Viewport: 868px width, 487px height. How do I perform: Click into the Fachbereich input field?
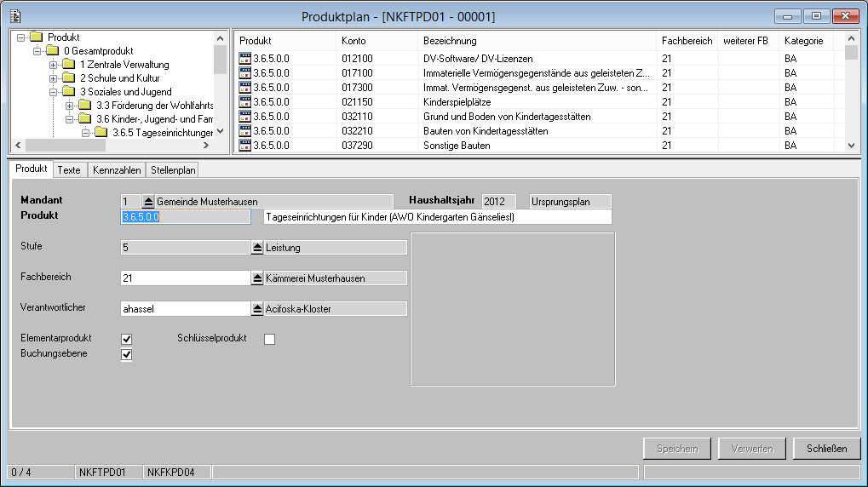[185, 278]
